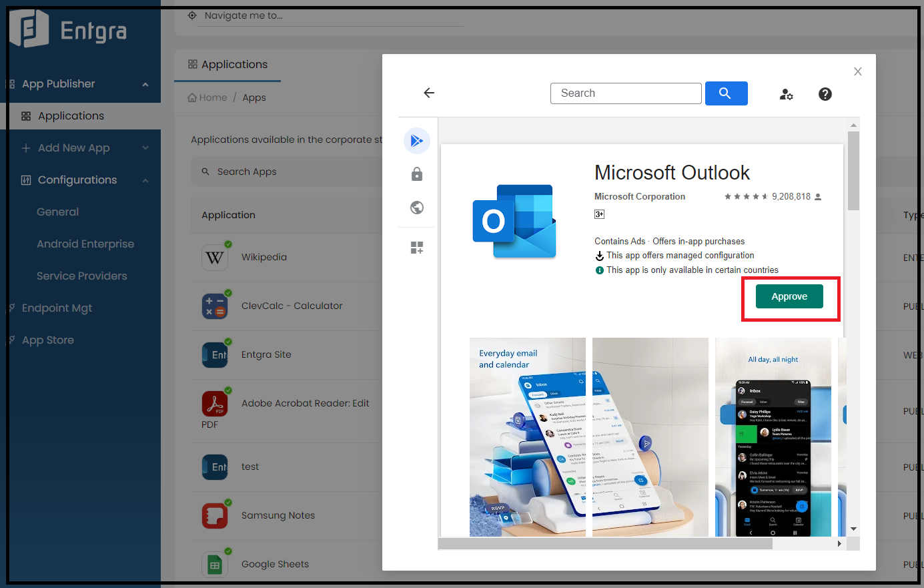The width and height of the screenshot is (924, 588).
Task: Open the account settings person-gear icon
Action: tap(786, 94)
